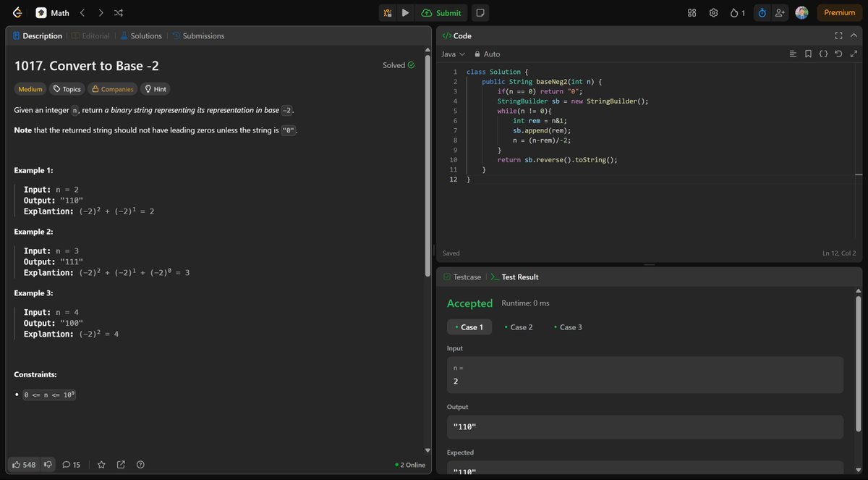Image resolution: width=868 pixels, height=480 pixels.
Task: Click the bookmark icon in editor toolbar
Action: (808, 54)
